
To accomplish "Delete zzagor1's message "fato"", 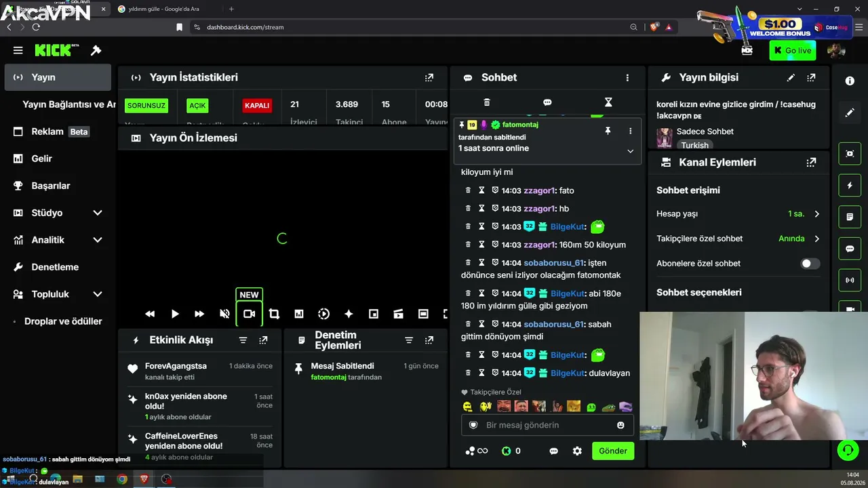I will tap(468, 190).
